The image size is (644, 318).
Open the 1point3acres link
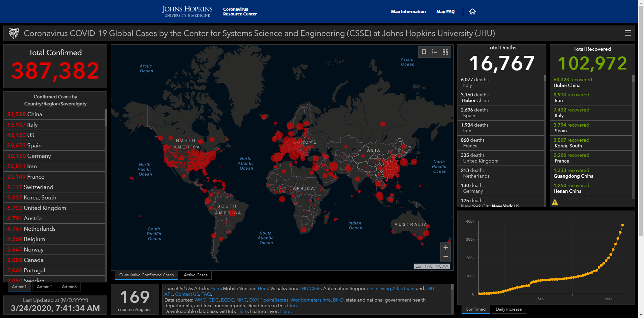(274, 300)
